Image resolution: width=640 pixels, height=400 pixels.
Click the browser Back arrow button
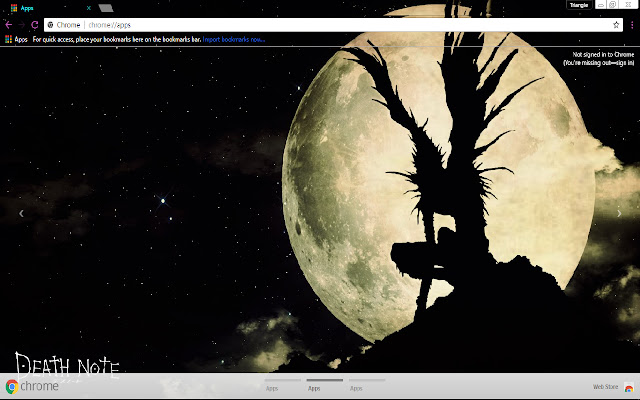9,23
